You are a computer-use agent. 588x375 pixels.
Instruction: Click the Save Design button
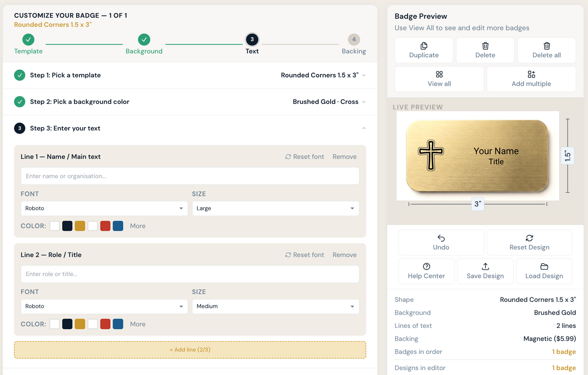pyautogui.click(x=485, y=271)
